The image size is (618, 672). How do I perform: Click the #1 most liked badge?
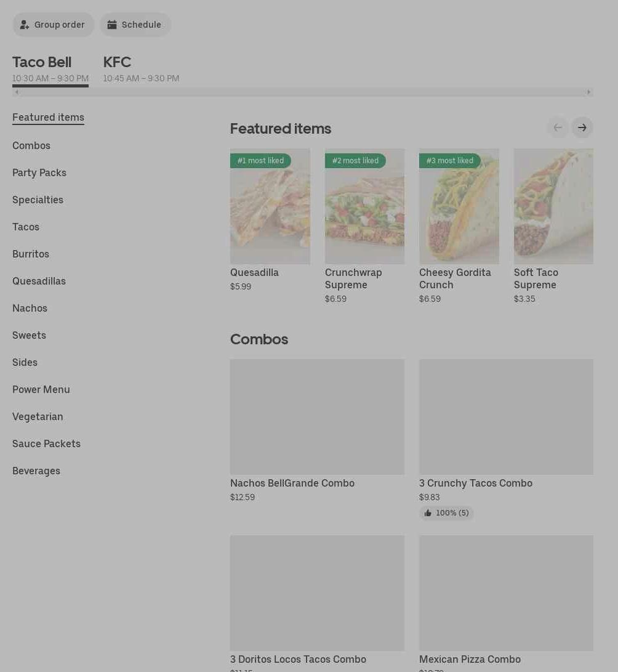click(x=260, y=161)
